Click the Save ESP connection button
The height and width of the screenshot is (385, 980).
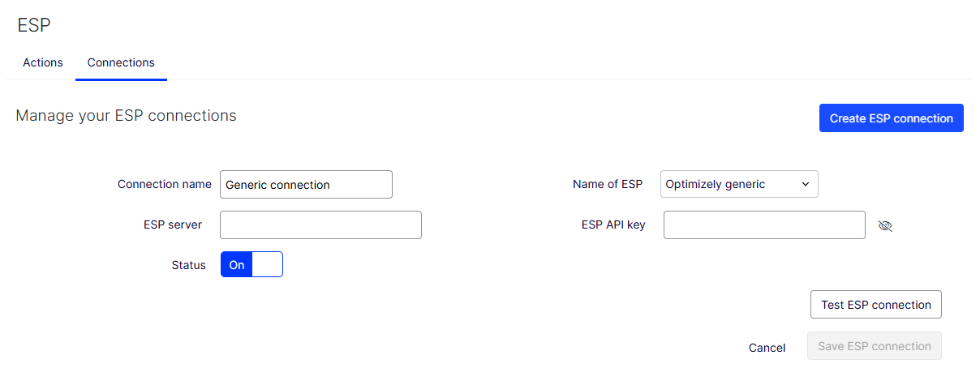pos(874,346)
